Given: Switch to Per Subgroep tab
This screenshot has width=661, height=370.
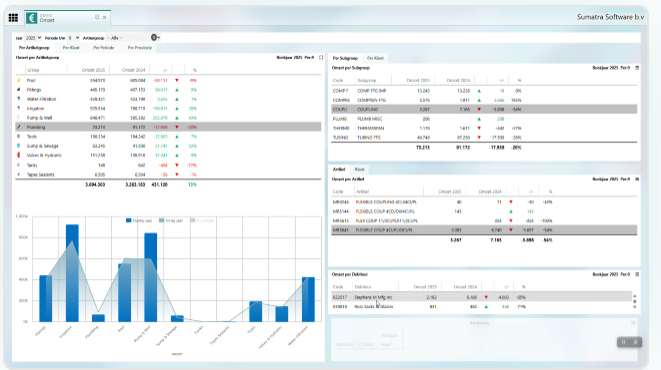Looking at the screenshot, I should click(x=345, y=58).
